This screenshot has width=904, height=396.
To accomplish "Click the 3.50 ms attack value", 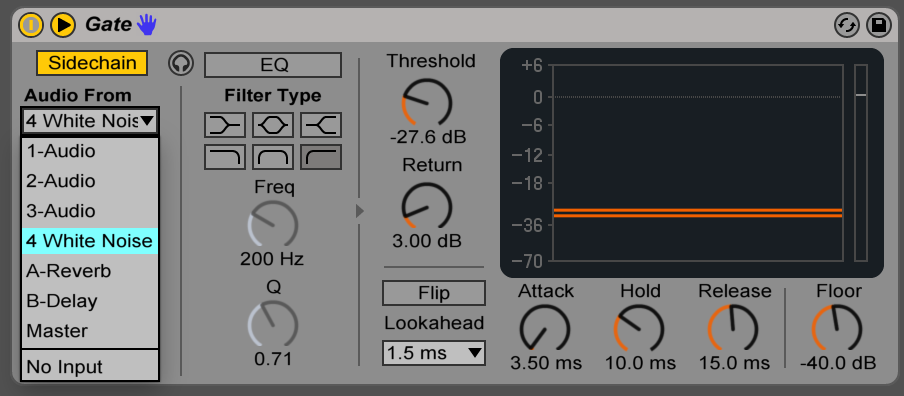I will click(546, 363).
